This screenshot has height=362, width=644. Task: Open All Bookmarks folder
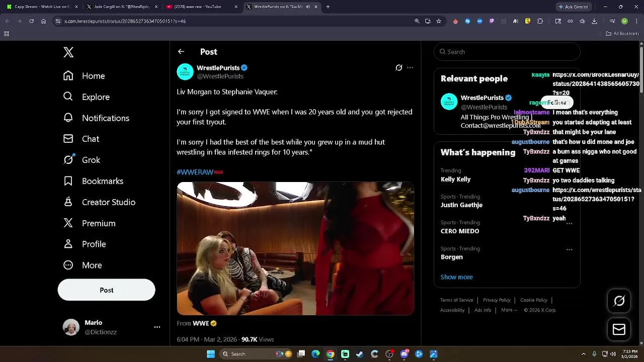click(x=622, y=34)
